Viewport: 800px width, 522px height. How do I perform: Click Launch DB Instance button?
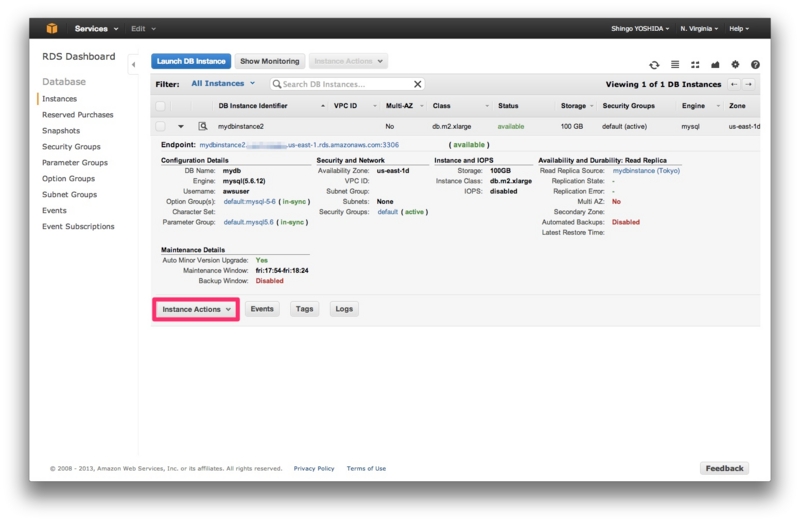click(191, 61)
